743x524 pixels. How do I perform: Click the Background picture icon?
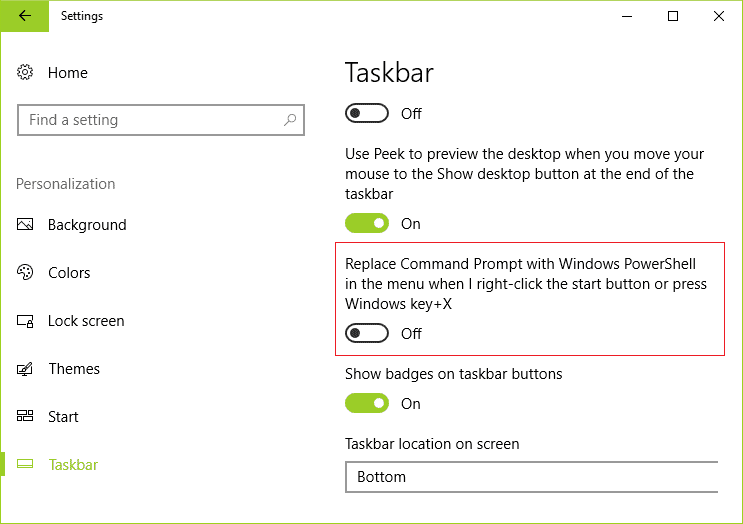point(26,225)
